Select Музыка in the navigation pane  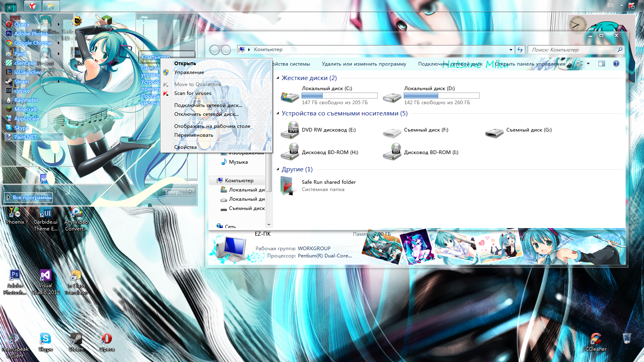[x=238, y=162]
